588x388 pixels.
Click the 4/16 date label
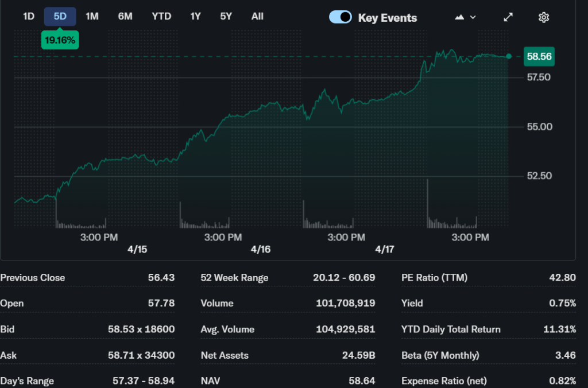(261, 250)
